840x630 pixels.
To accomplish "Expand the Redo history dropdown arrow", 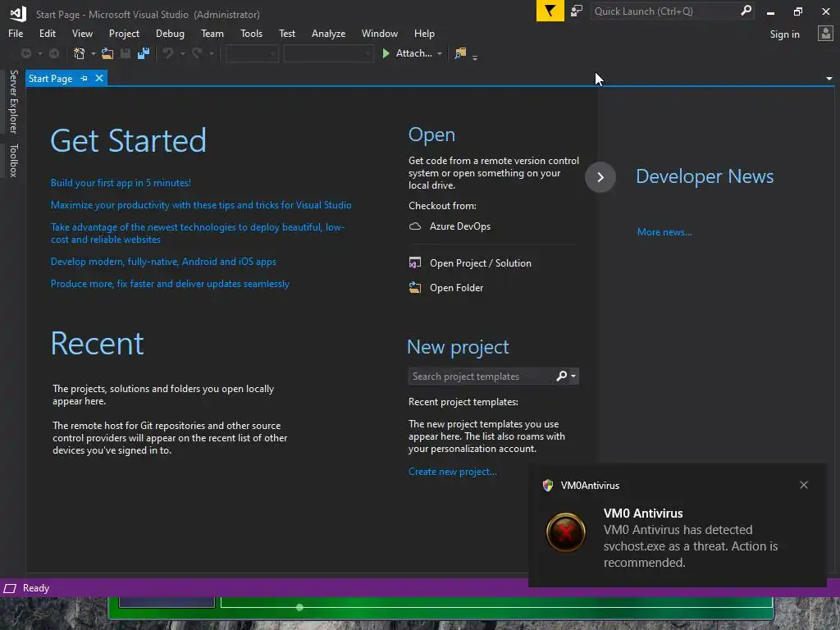I will (x=212, y=53).
